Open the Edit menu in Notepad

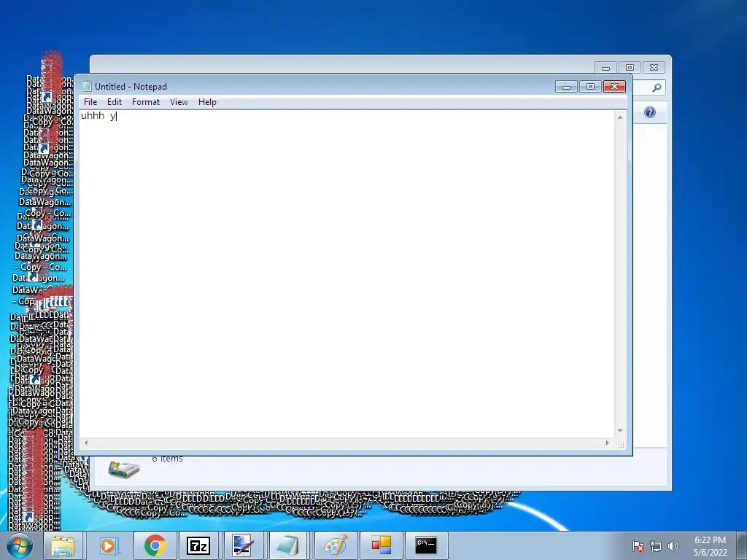pos(115,102)
